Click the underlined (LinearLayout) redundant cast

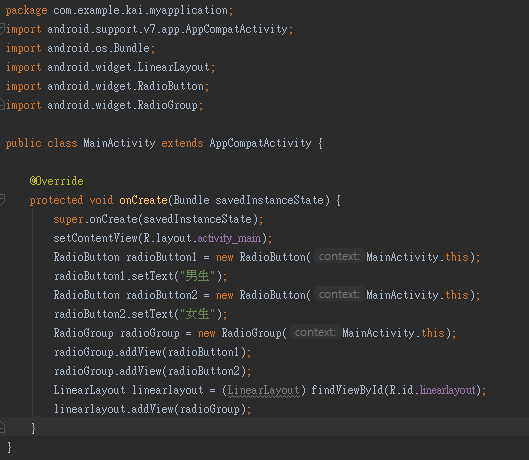263,390
